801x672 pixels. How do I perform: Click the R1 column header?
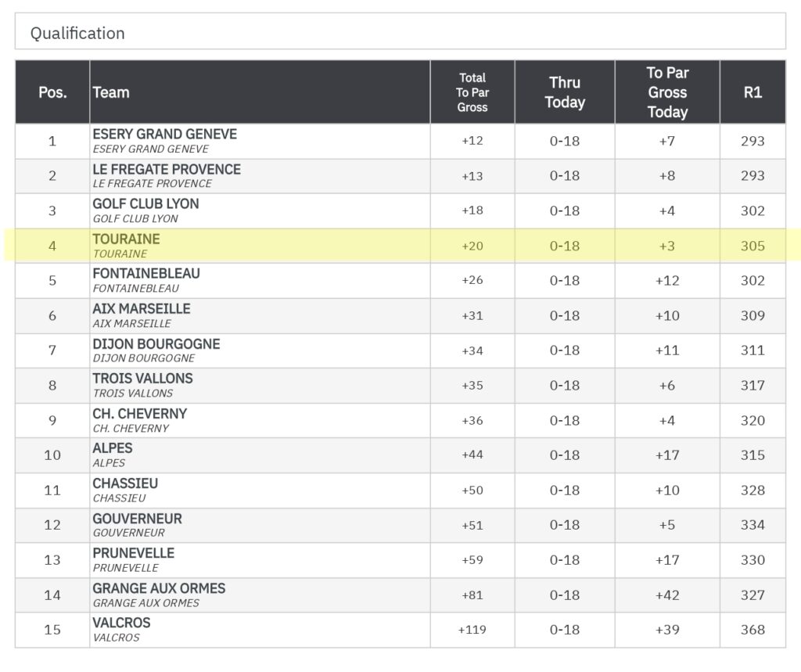[x=752, y=92]
